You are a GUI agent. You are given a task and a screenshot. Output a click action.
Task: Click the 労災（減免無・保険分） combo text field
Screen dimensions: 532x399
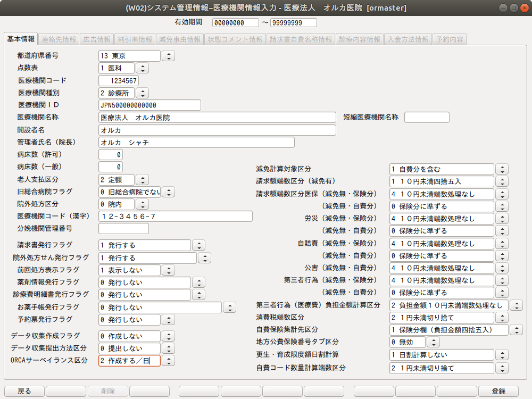point(442,219)
